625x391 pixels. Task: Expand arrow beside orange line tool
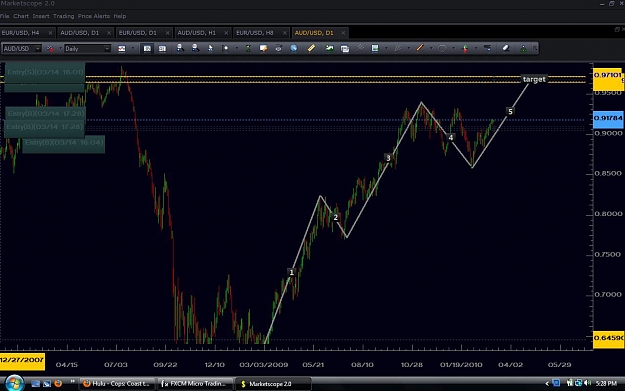(431, 49)
